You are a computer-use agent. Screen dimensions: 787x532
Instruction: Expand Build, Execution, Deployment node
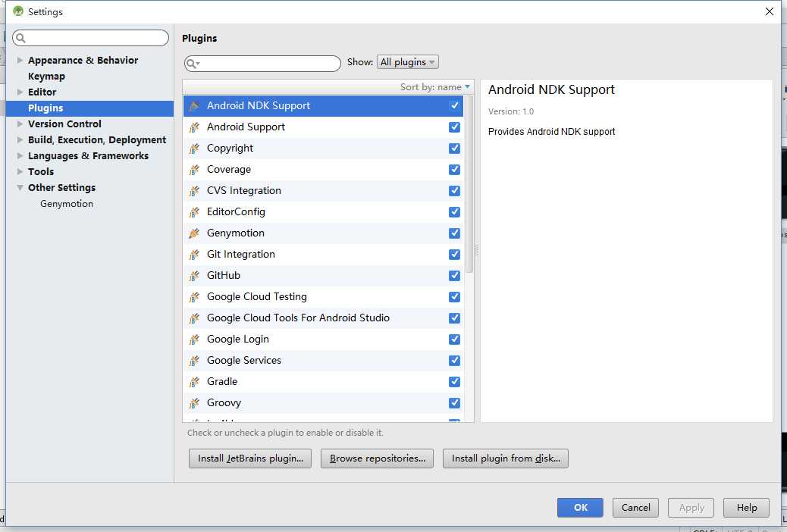pyautogui.click(x=20, y=139)
